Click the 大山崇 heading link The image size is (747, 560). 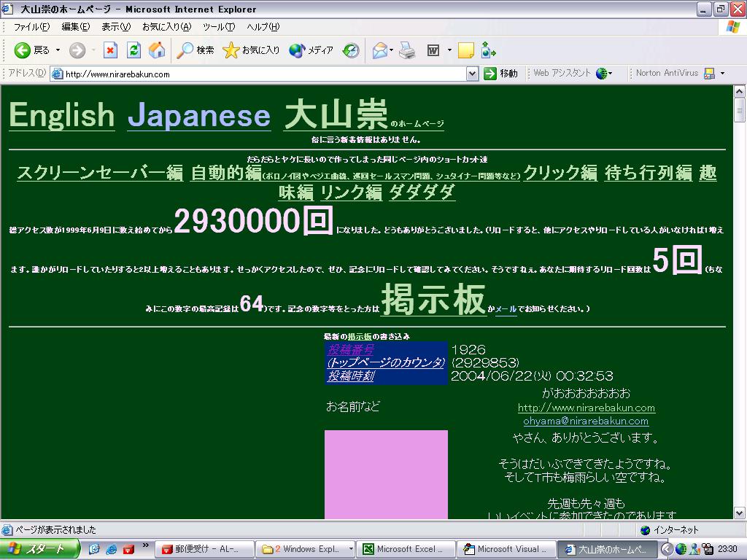(336, 114)
